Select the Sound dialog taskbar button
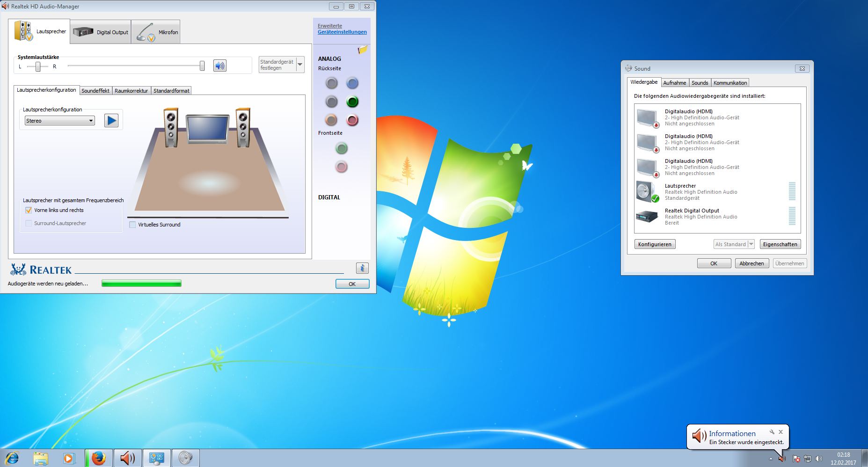The height and width of the screenshot is (467, 868). [x=185, y=458]
